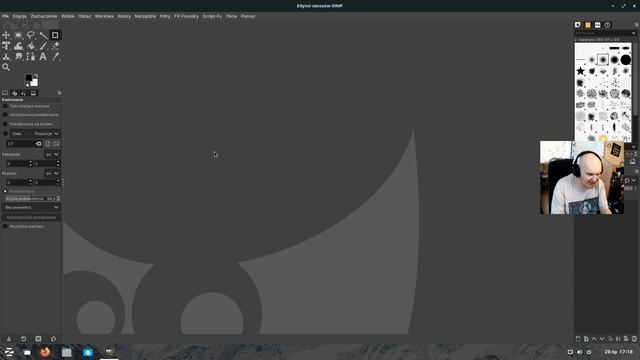The height and width of the screenshot is (360, 640).
Task: Select the Zoom magnifier tool
Action: (6, 67)
